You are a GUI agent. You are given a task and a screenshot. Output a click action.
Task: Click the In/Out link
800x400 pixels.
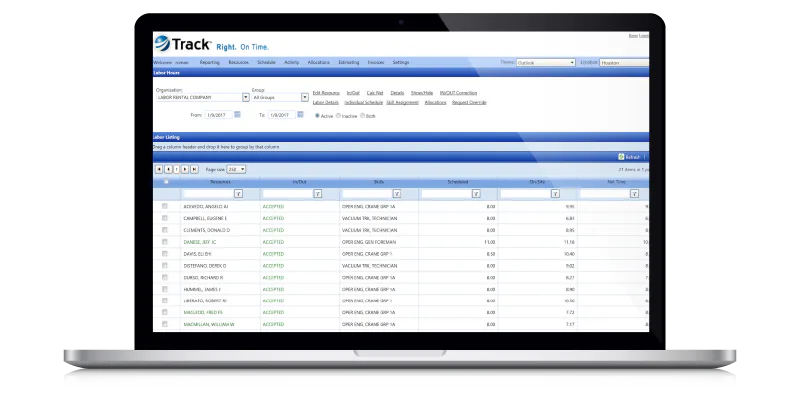(353, 93)
